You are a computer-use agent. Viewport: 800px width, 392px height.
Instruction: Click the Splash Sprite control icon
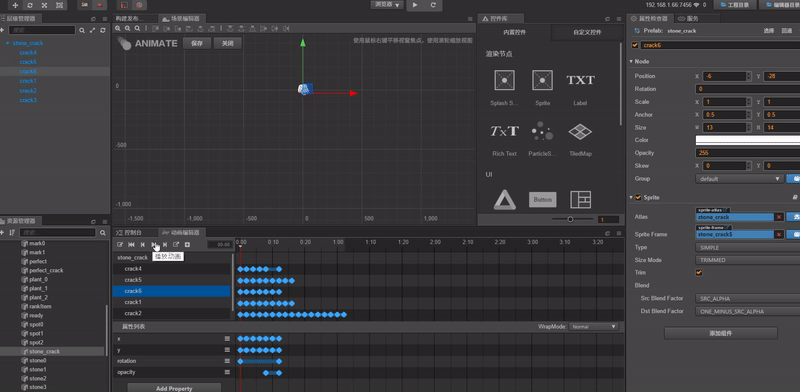[504, 80]
